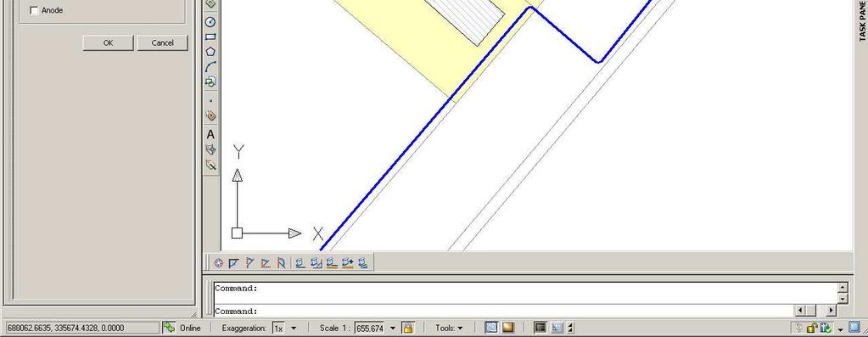Select the text 'A' tool
868x337 pixels.
point(210,134)
